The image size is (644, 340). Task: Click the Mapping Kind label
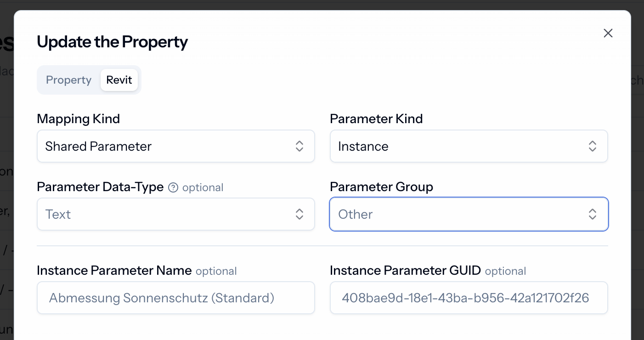pos(79,119)
